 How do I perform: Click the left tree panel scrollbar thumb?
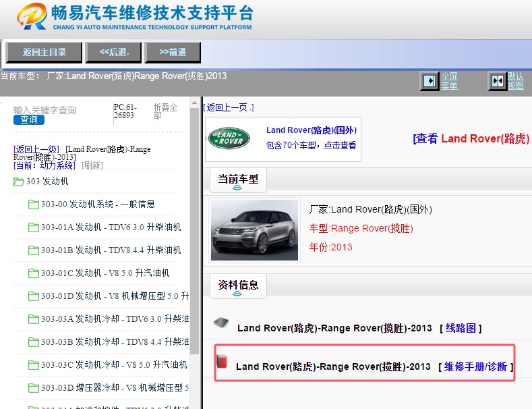pyautogui.click(x=194, y=231)
